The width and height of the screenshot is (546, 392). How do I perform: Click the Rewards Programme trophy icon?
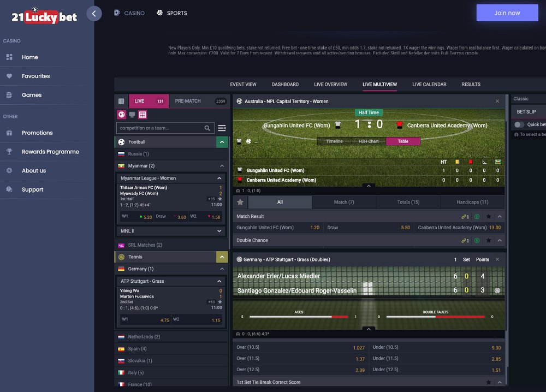coord(9,151)
